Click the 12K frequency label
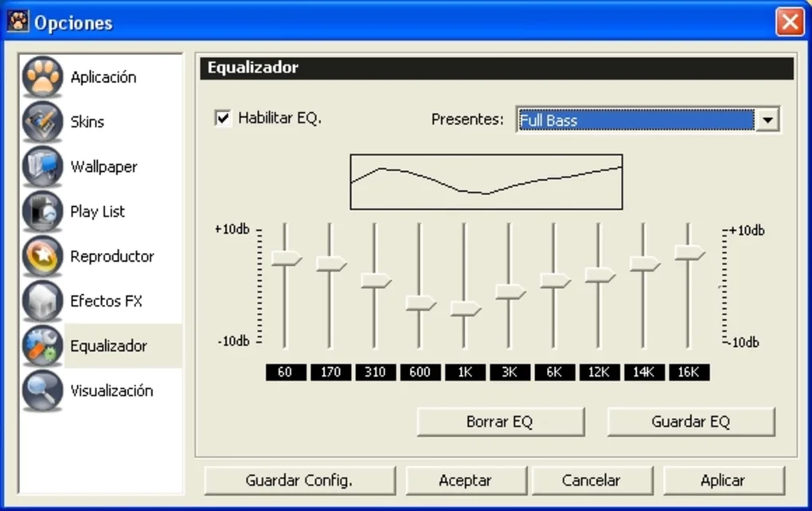The width and height of the screenshot is (812, 511). coord(599,373)
